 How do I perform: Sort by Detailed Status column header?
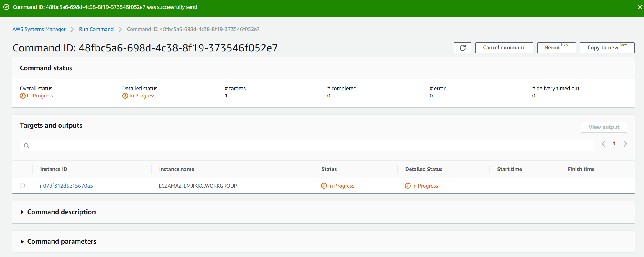424,169
